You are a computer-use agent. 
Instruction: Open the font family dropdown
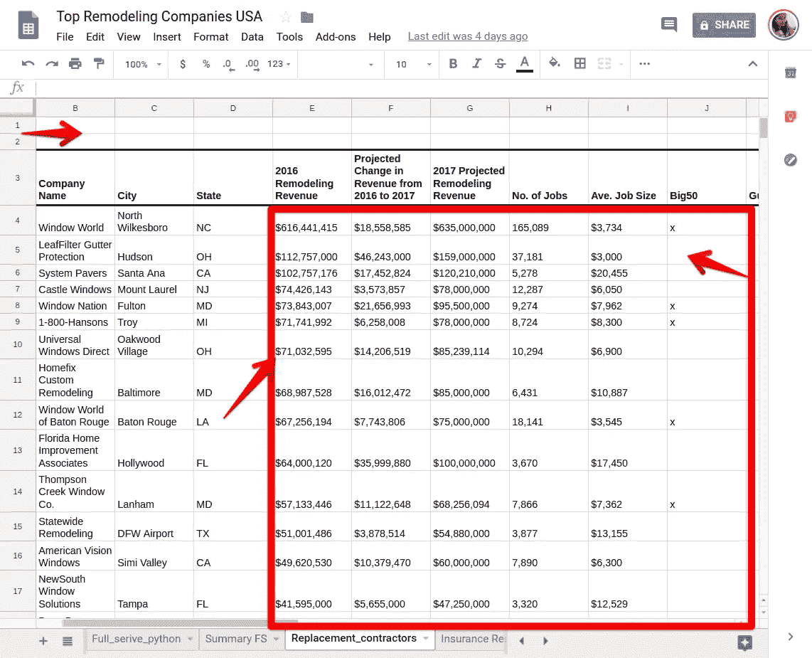(339, 64)
